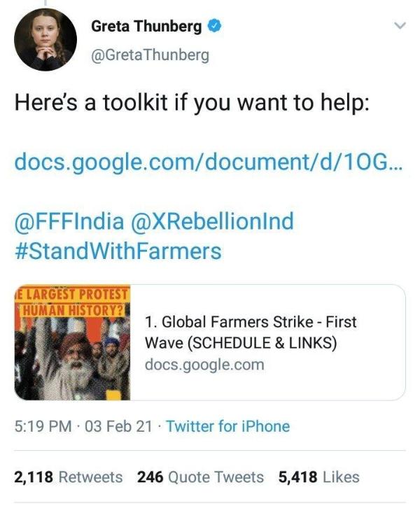The height and width of the screenshot is (511, 420).
Task: Open the Greta Thunberg display name
Action: [146, 27]
